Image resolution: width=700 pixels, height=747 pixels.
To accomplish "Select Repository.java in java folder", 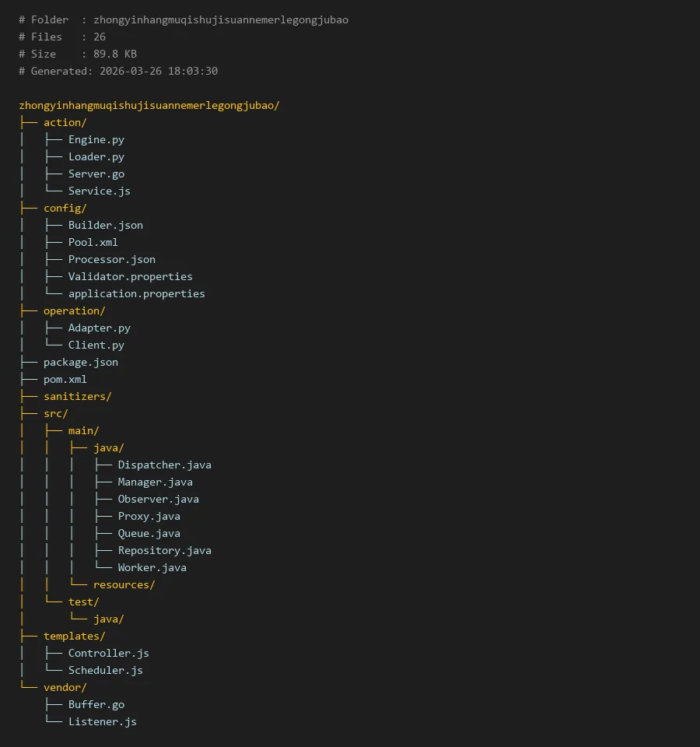I will [164, 550].
